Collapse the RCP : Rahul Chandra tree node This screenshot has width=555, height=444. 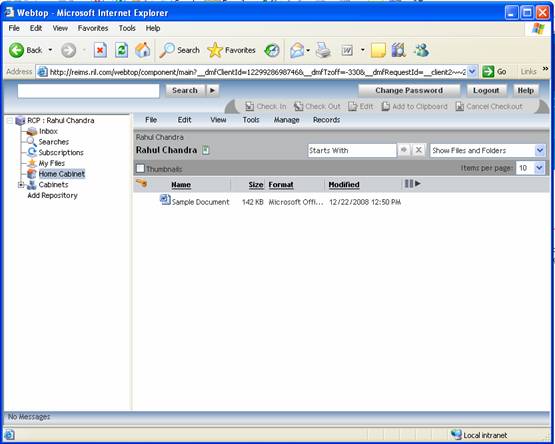10,121
